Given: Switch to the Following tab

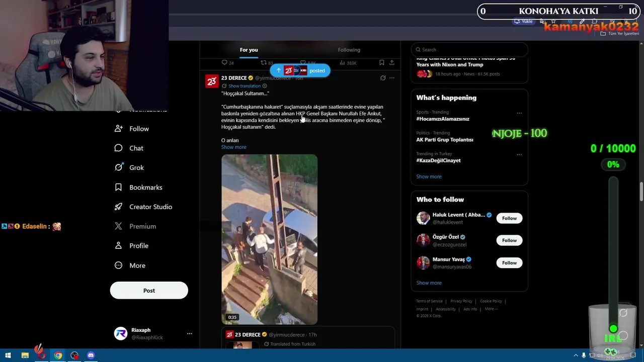Looking at the screenshot, I should (349, 50).
